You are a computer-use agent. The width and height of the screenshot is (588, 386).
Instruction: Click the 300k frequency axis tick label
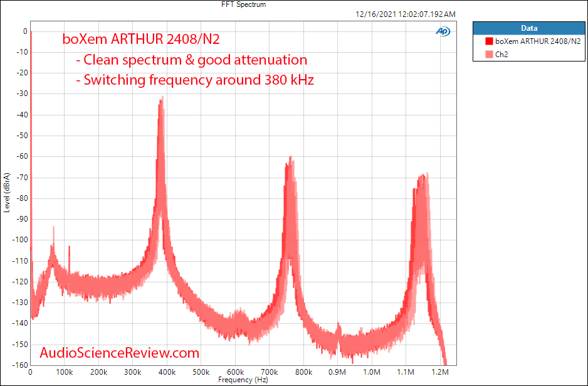pos(133,372)
